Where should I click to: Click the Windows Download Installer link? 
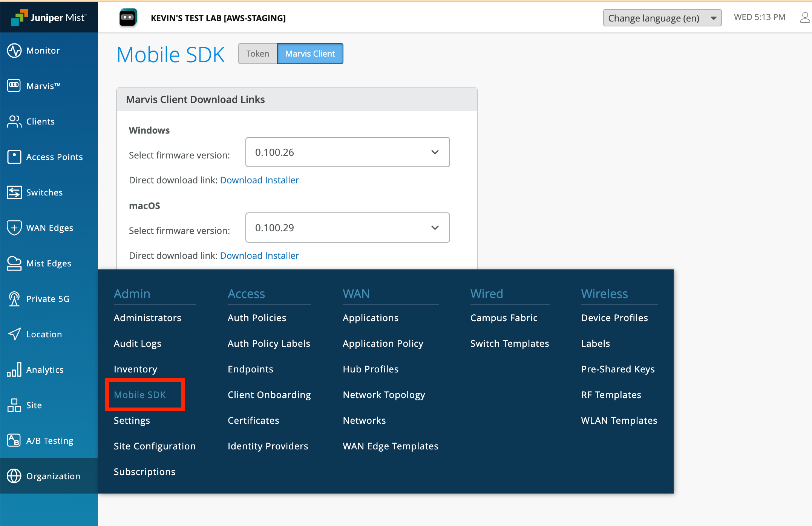259,180
